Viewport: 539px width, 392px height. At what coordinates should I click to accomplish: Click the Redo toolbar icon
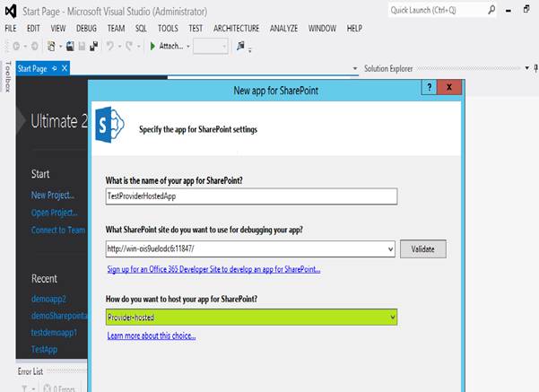(x=129, y=46)
